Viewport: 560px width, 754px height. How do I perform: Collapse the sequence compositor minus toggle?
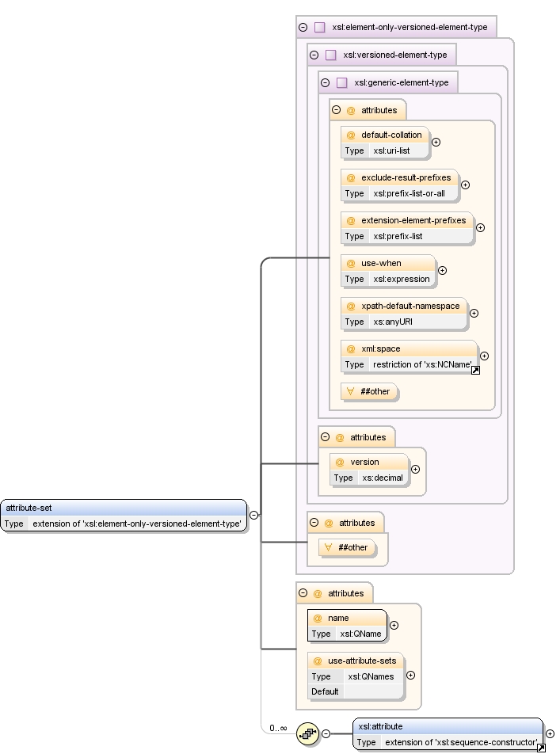click(x=326, y=733)
